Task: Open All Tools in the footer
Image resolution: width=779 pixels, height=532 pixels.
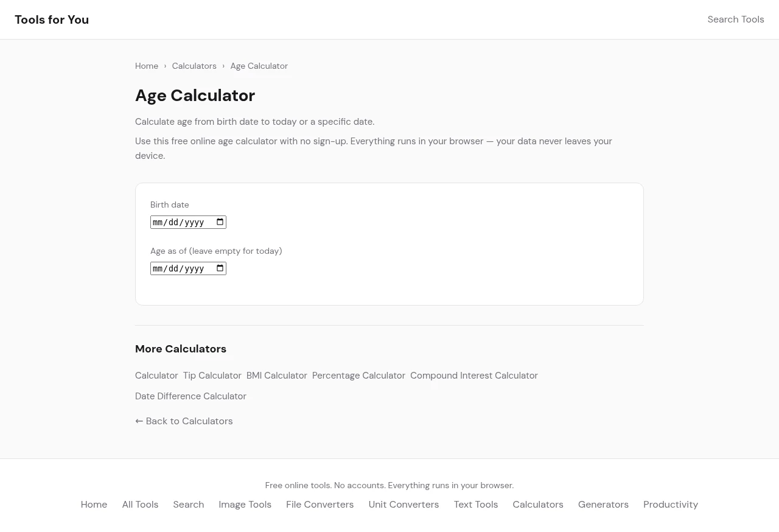Action: pos(140,505)
